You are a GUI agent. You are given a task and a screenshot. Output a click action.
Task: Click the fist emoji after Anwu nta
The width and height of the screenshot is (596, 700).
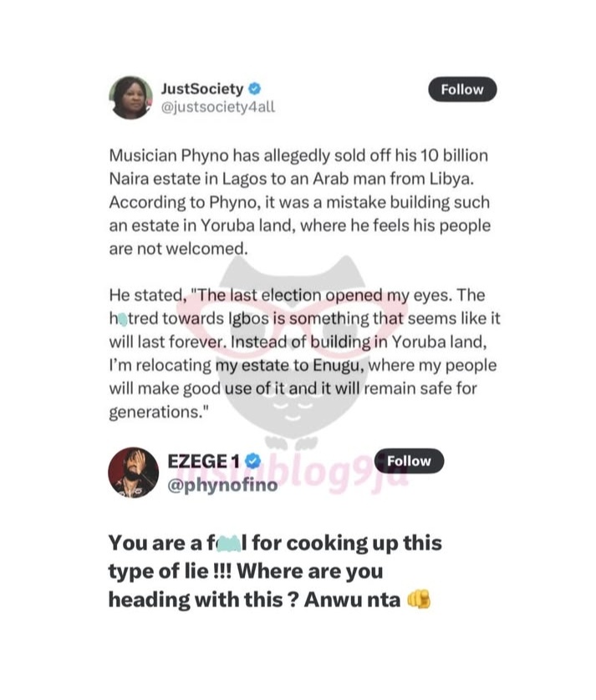pyautogui.click(x=419, y=599)
